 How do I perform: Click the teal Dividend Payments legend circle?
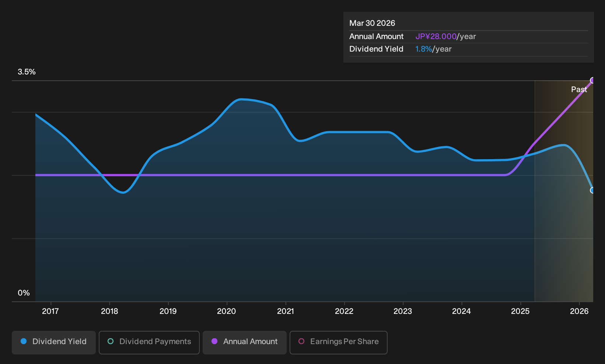pyautogui.click(x=111, y=342)
